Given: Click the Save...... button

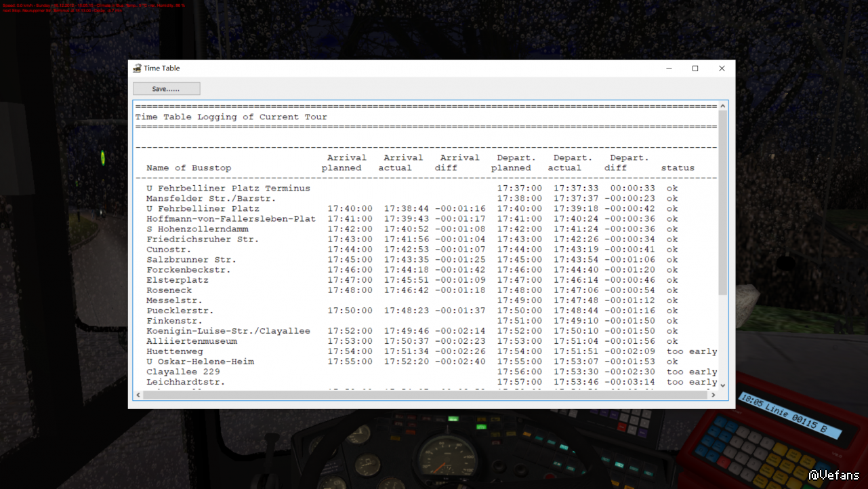Looking at the screenshot, I should pos(166,89).
